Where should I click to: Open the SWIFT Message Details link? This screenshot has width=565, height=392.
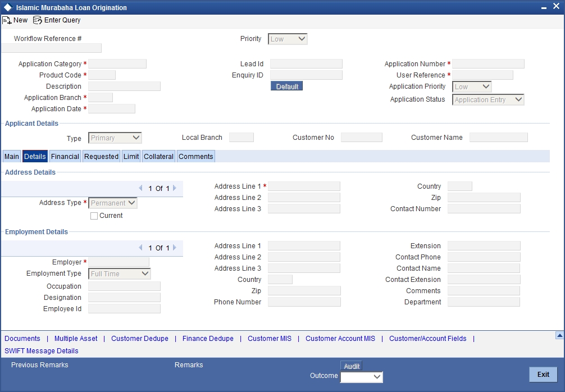(x=42, y=350)
